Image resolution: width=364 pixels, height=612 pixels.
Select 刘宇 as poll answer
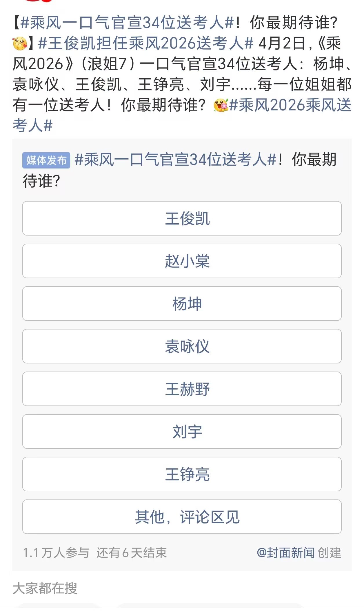(182, 432)
